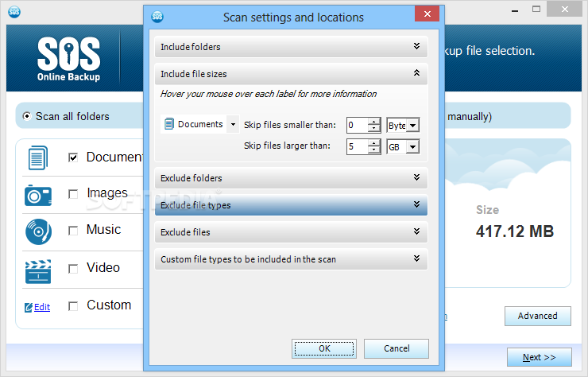Enable the Music checkbox
Image resolution: width=588 pixels, height=377 pixels.
coord(73,231)
